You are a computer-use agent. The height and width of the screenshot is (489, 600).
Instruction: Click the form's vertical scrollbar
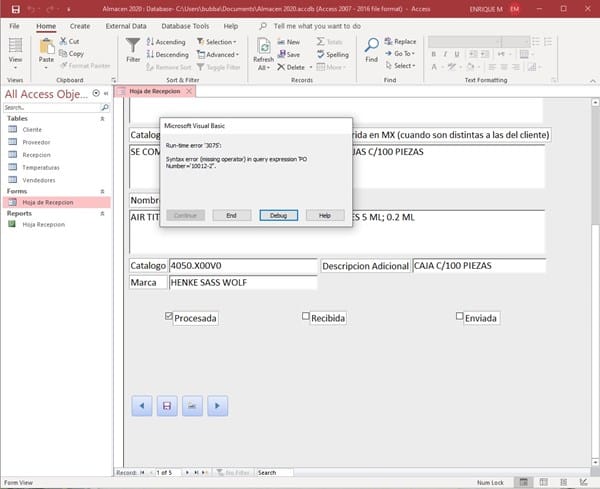click(595, 282)
